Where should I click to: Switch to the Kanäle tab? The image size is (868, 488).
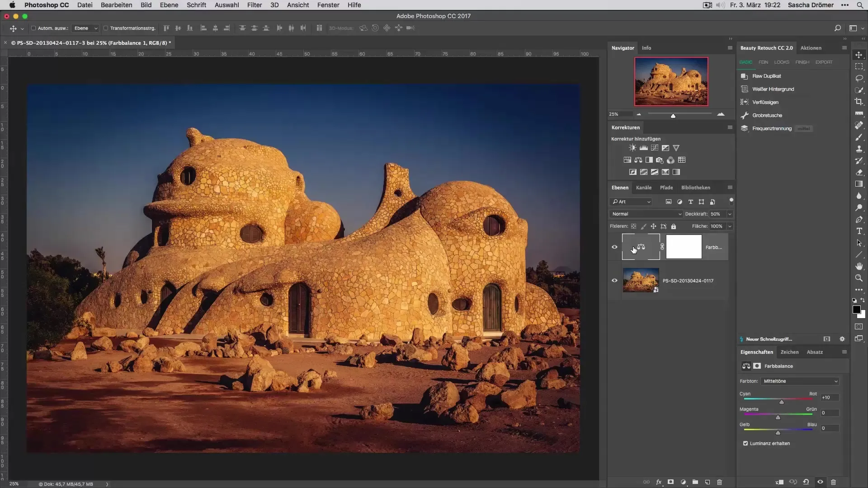643,188
